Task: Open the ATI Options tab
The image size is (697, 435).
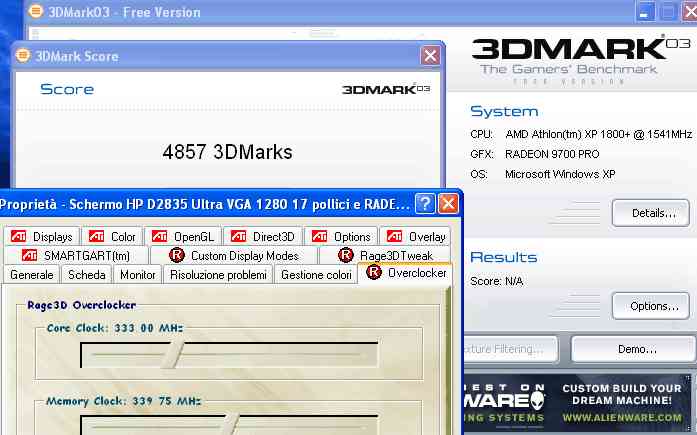Action: (x=341, y=236)
